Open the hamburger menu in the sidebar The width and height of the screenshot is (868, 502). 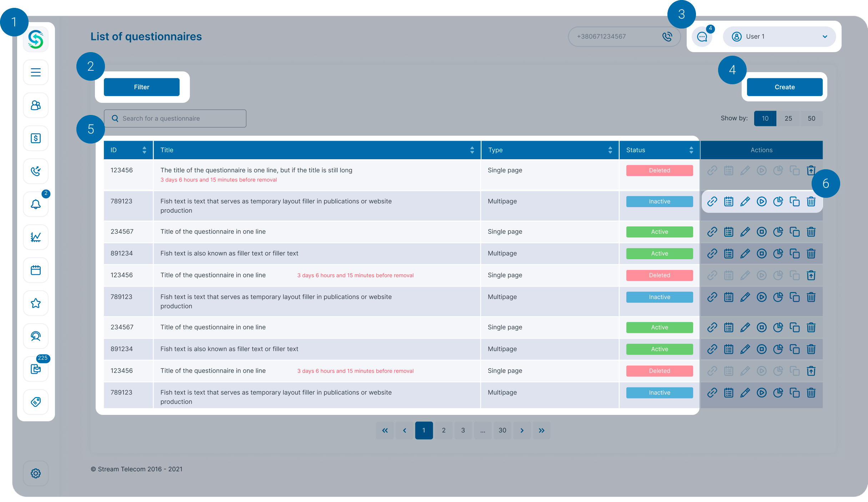(36, 72)
